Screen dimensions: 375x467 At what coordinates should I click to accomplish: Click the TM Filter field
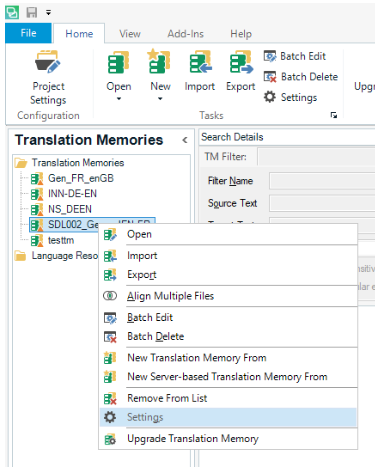(x=317, y=157)
